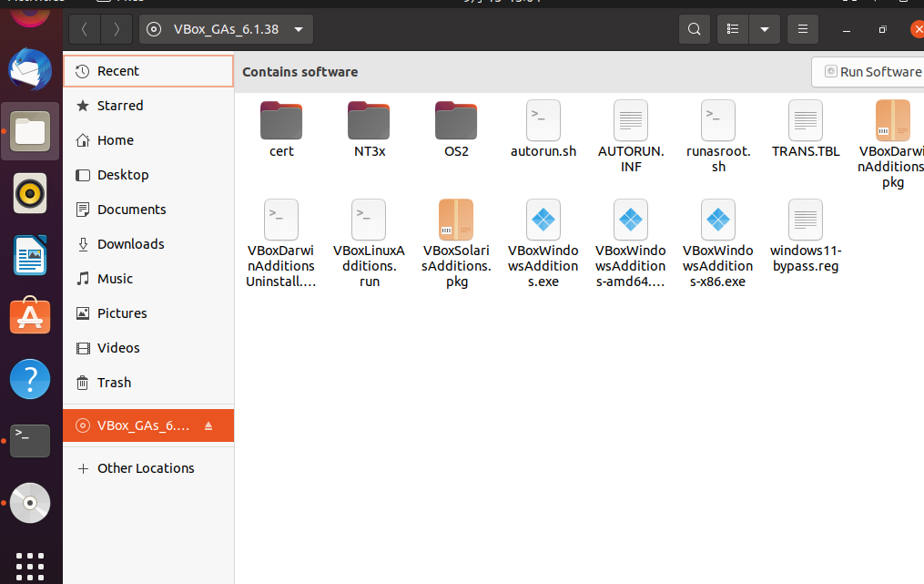Open the Show Applications grid
Viewport: 924px width, 584px height.
(x=30, y=566)
